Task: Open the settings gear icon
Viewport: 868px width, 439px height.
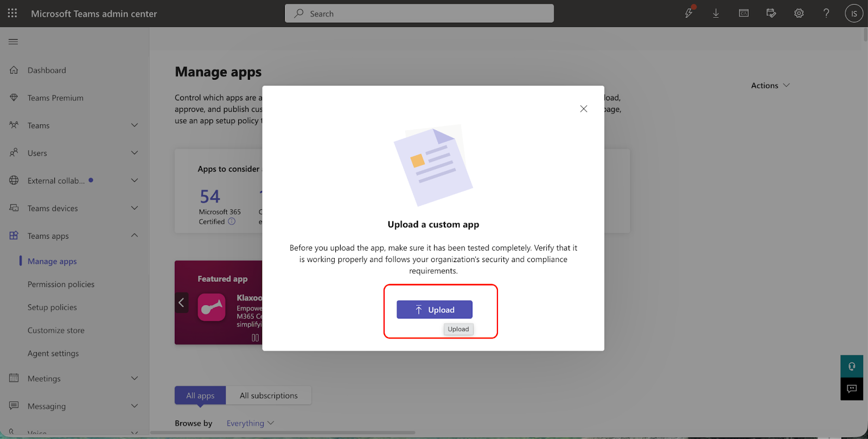Action: (799, 13)
